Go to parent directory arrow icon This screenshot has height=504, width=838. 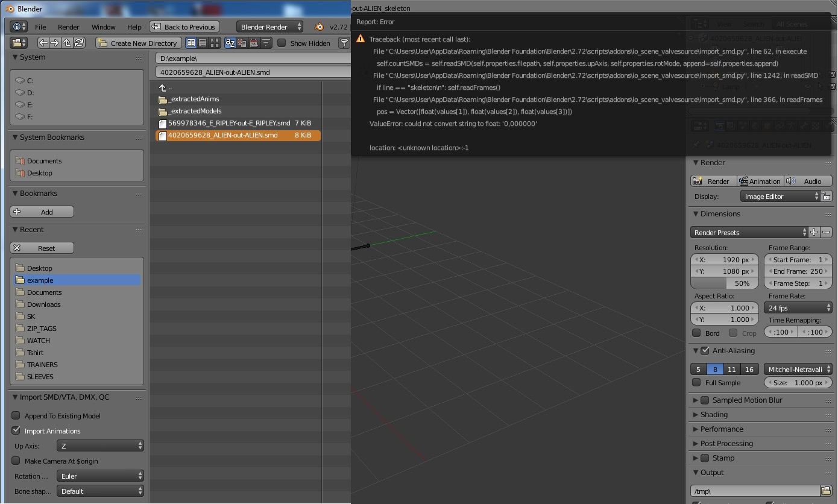click(67, 43)
